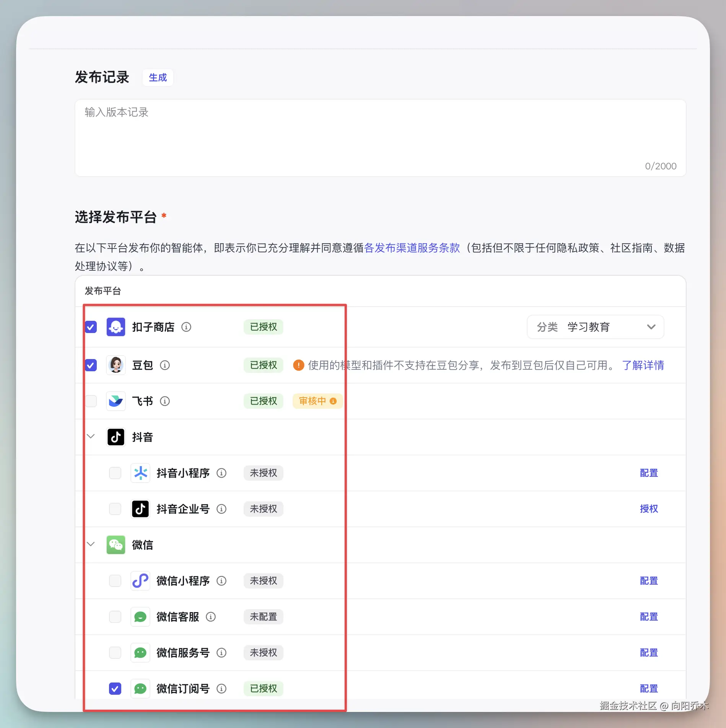
Task: Click the orange warning icon in 豆包 row
Action: [x=298, y=365]
